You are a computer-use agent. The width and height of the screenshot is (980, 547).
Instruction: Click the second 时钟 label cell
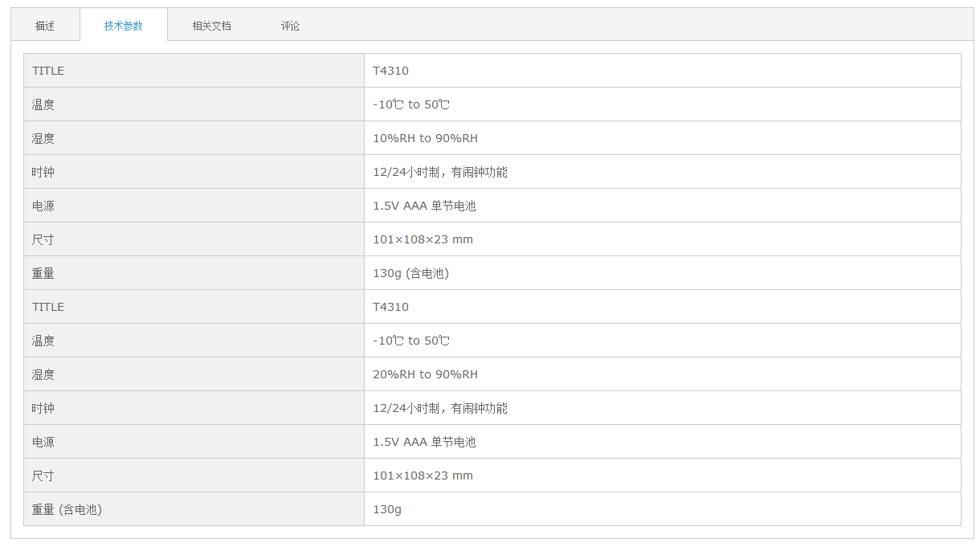pyautogui.click(x=194, y=408)
